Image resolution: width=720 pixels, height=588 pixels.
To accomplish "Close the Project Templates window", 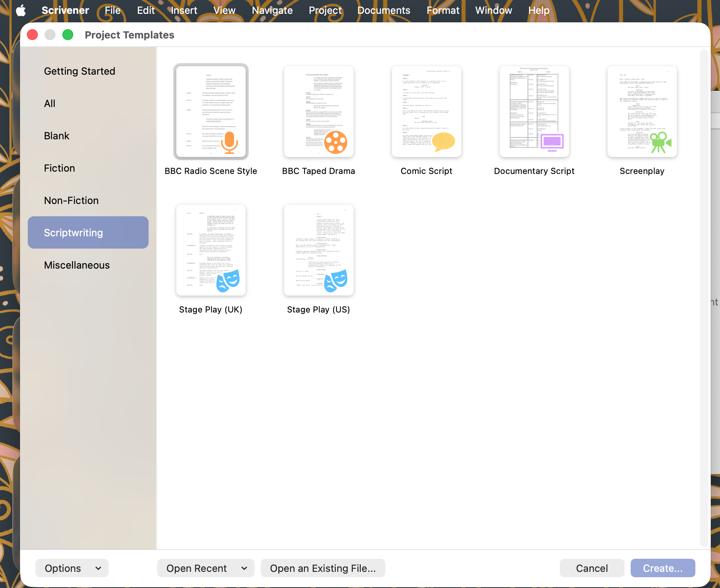I will [x=32, y=35].
